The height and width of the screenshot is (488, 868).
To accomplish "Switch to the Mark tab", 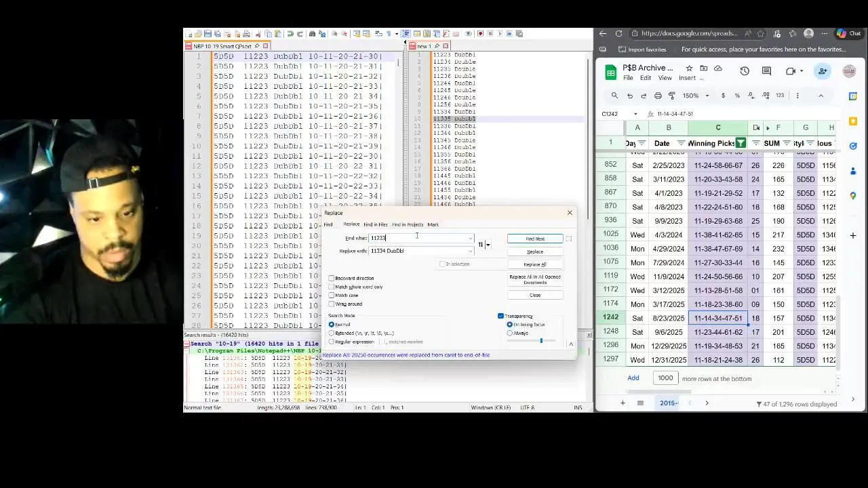I will (433, 224).
